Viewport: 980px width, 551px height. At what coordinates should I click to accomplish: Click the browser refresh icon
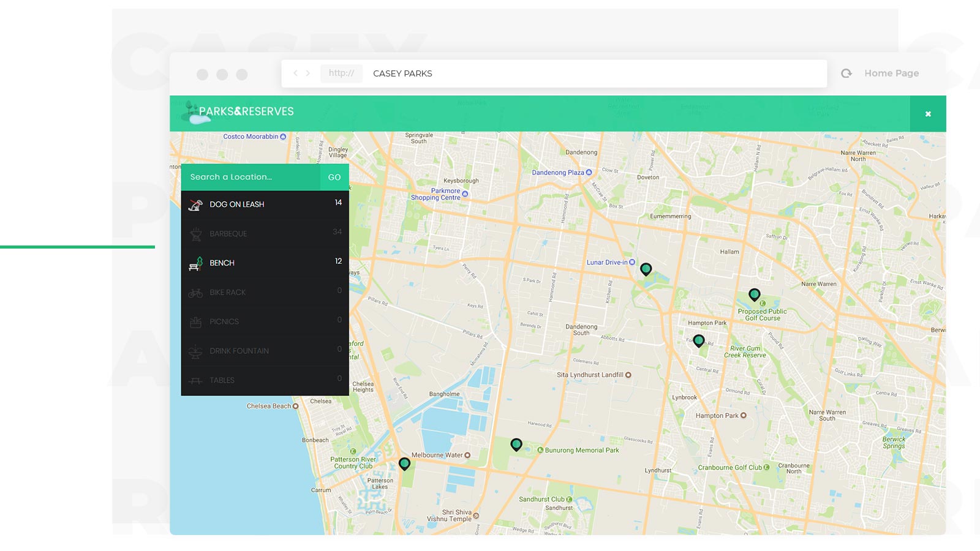pos(846,73)
